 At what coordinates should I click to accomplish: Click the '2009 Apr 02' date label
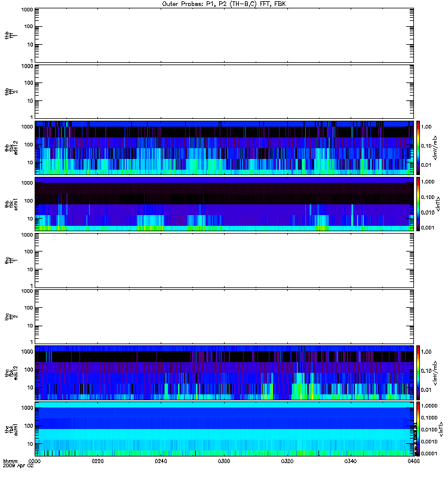[19, 465]
